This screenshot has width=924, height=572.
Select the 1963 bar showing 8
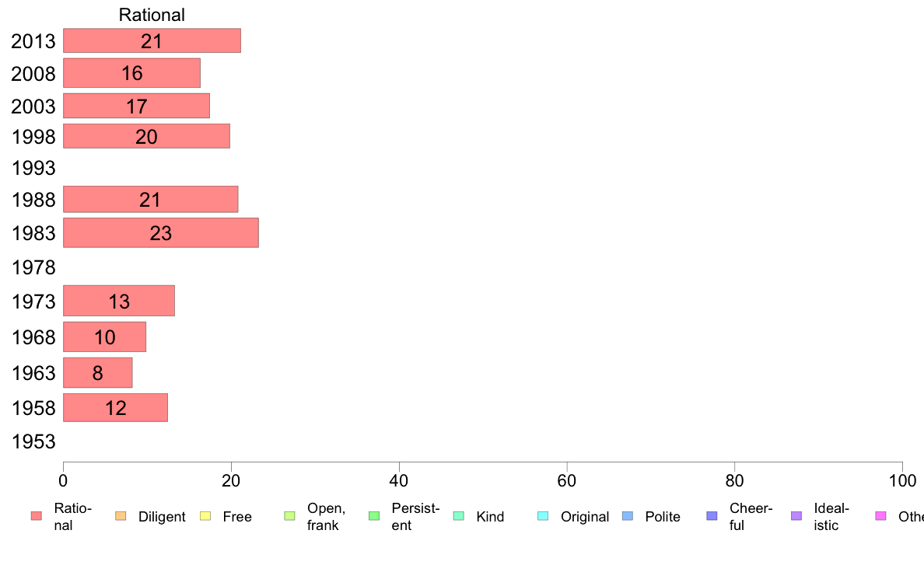[x=98, y=373]
